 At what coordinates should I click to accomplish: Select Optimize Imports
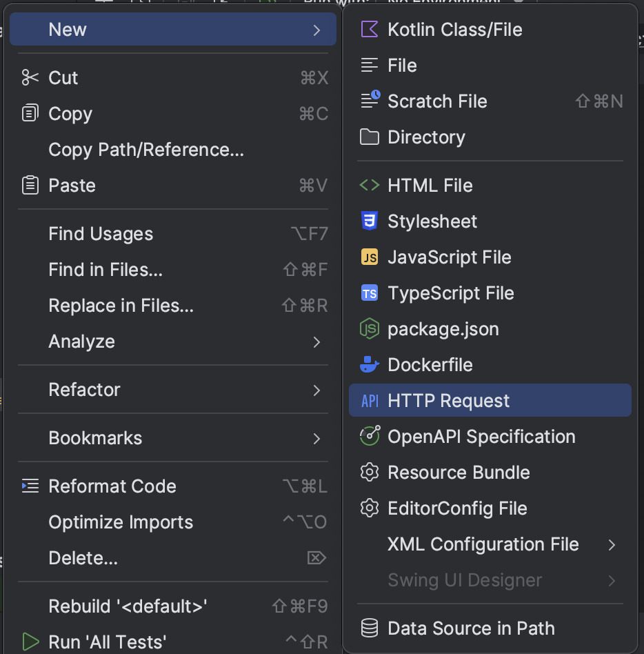click(173, 522)
